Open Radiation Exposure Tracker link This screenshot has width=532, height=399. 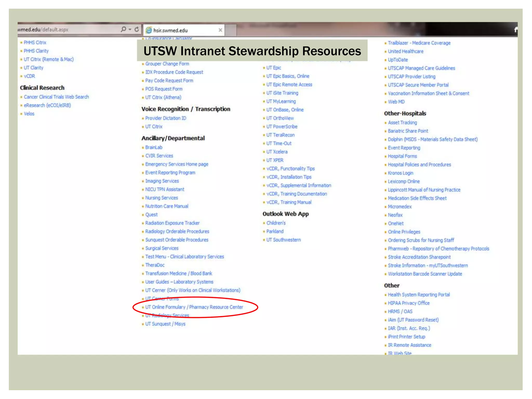(x=172, y=223)
